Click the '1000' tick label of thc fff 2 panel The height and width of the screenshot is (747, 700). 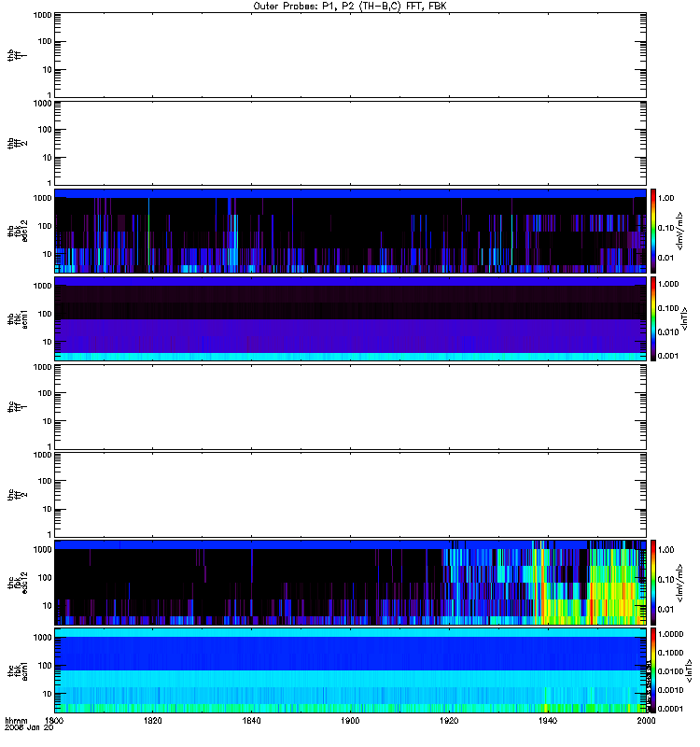pyautogui.click(x=42, y=455)
